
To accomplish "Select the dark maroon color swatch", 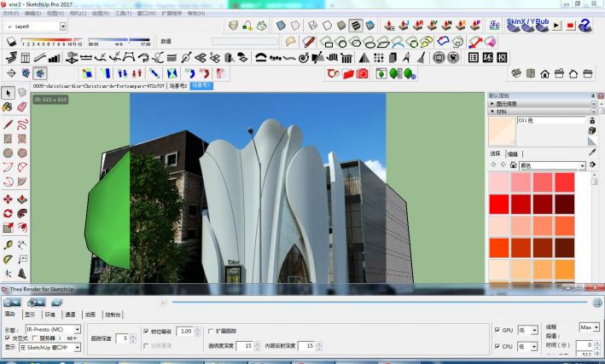I will pos(565,204).
